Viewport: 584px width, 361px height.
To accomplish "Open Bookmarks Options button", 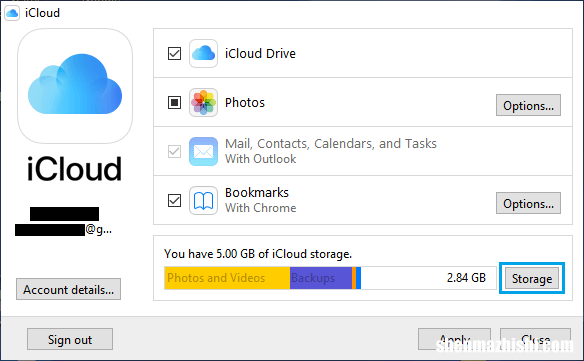I will click(528, 203).
